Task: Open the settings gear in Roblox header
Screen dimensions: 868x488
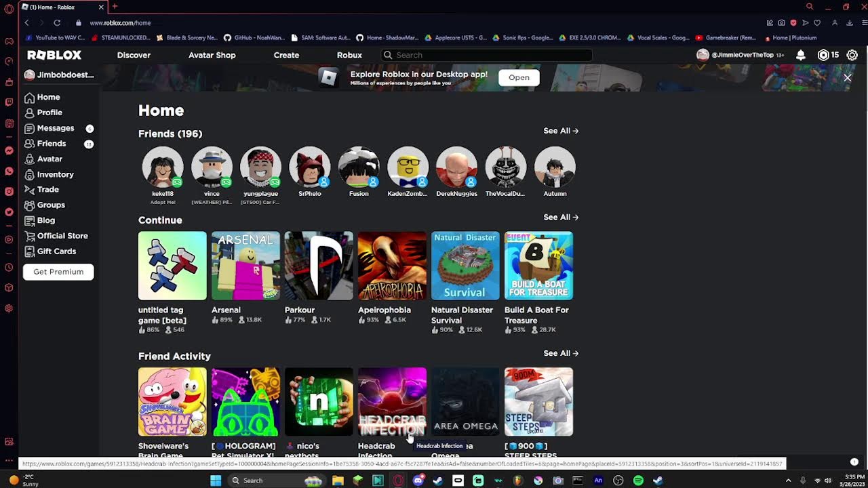Action: [x=852, y=55]
